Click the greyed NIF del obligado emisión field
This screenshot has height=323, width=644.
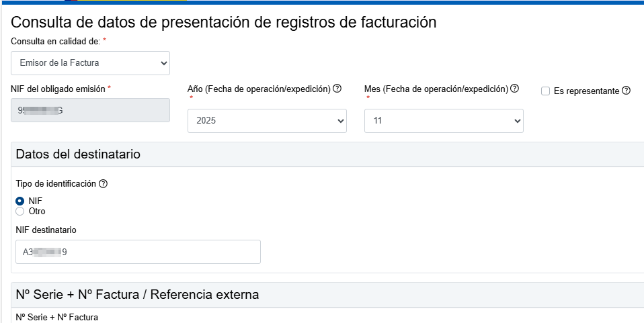(x=90, y=110)
